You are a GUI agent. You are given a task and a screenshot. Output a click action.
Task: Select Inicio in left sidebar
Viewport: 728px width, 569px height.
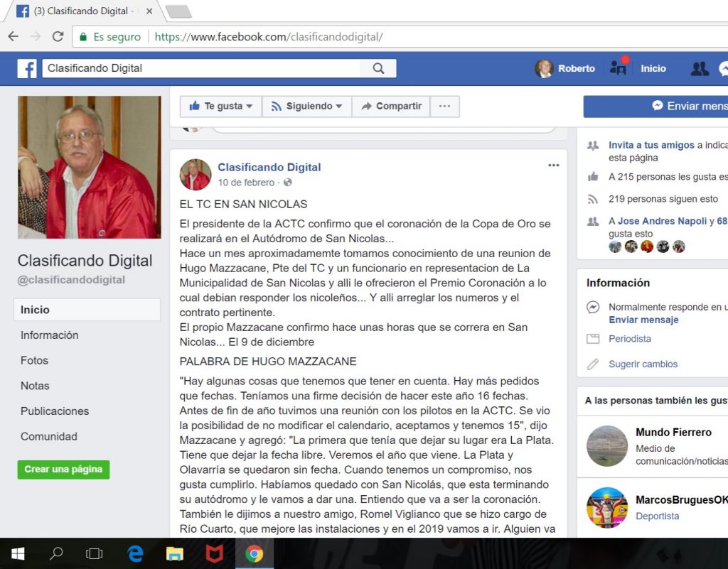(87, 310)
